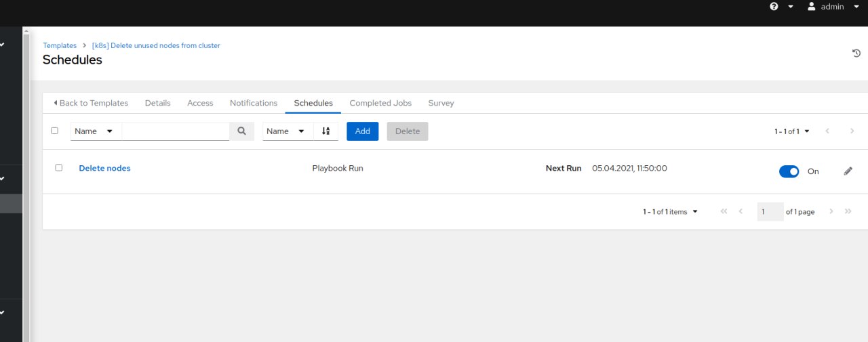Viewport: 868px width, 342px height.
Task: Click the blue Add button
Action: coord(363,131)
